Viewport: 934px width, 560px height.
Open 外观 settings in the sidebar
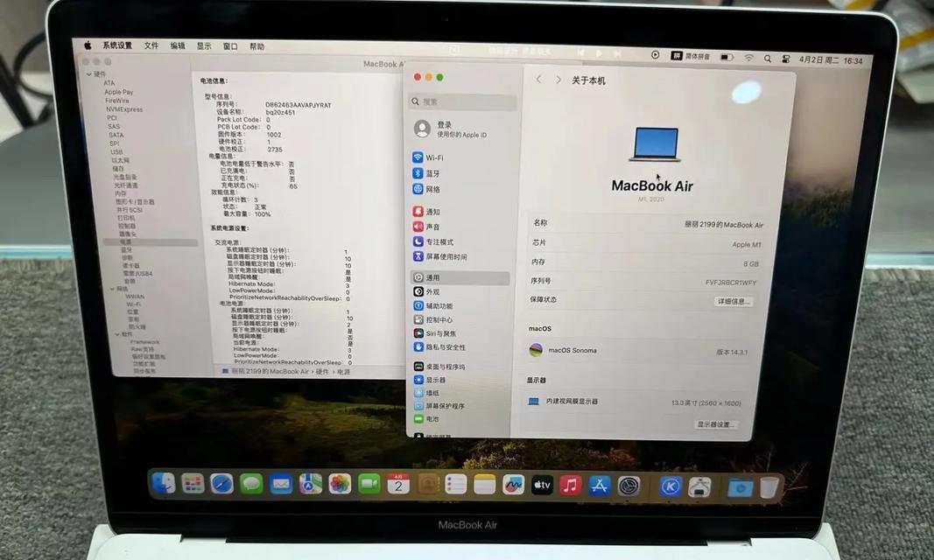click(460, 292)
